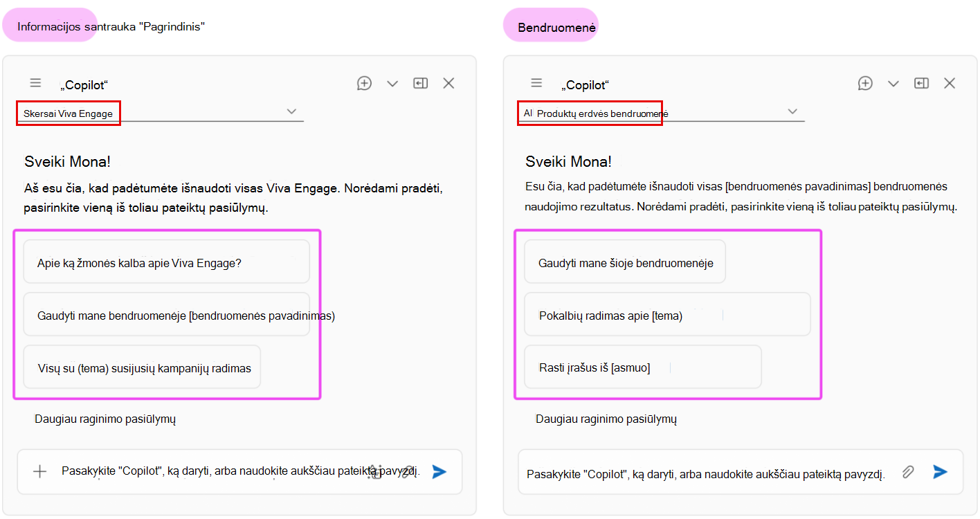Pick 'Rasti įrašus iš [asmuo]' suggestion
The image size is (980, 519).
tap(643, 367)
